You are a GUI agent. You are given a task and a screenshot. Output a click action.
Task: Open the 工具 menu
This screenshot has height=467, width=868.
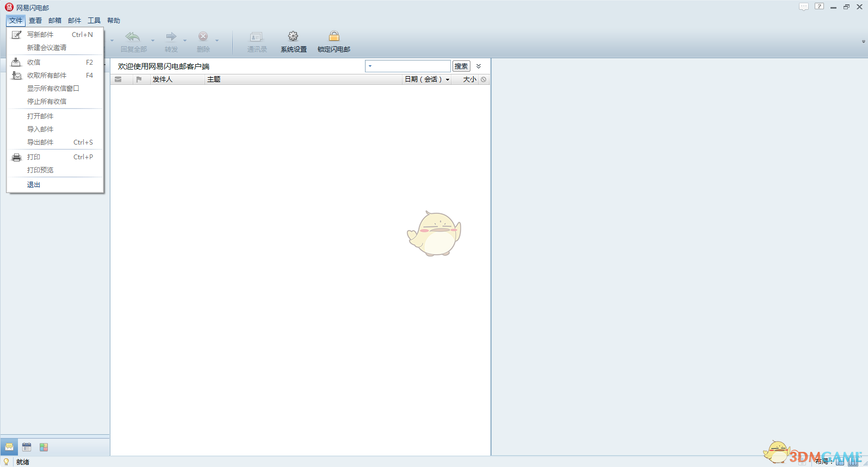tap(94, 21)
